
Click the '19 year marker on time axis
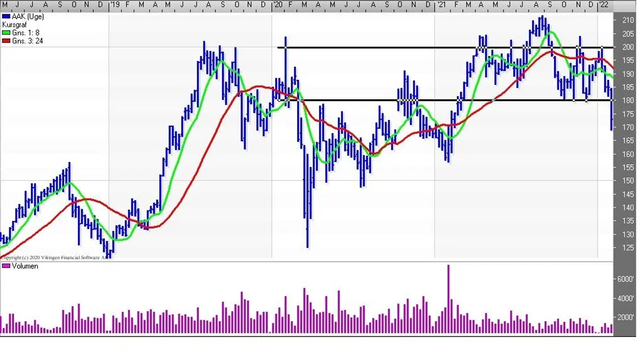pos(115,4)
